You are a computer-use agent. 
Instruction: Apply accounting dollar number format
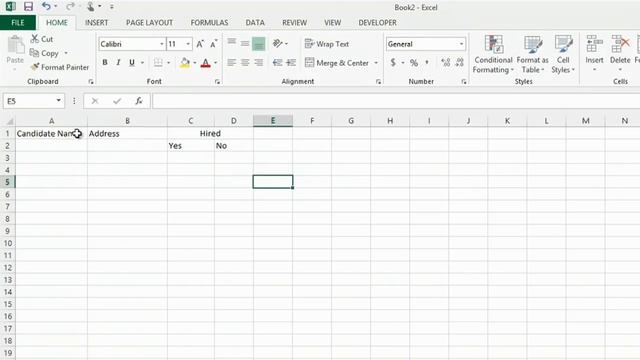tap(393, 62)
